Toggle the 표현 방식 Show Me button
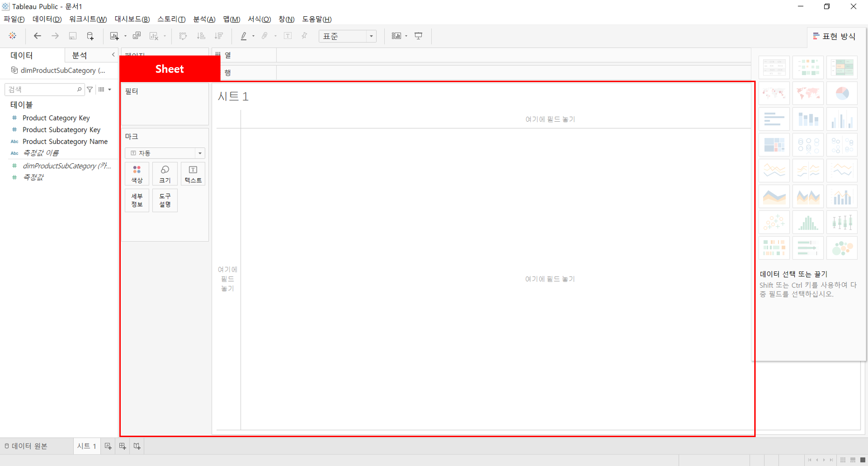Screen dimensions: 868x466 pyautogui.click(x=834, y=36)
